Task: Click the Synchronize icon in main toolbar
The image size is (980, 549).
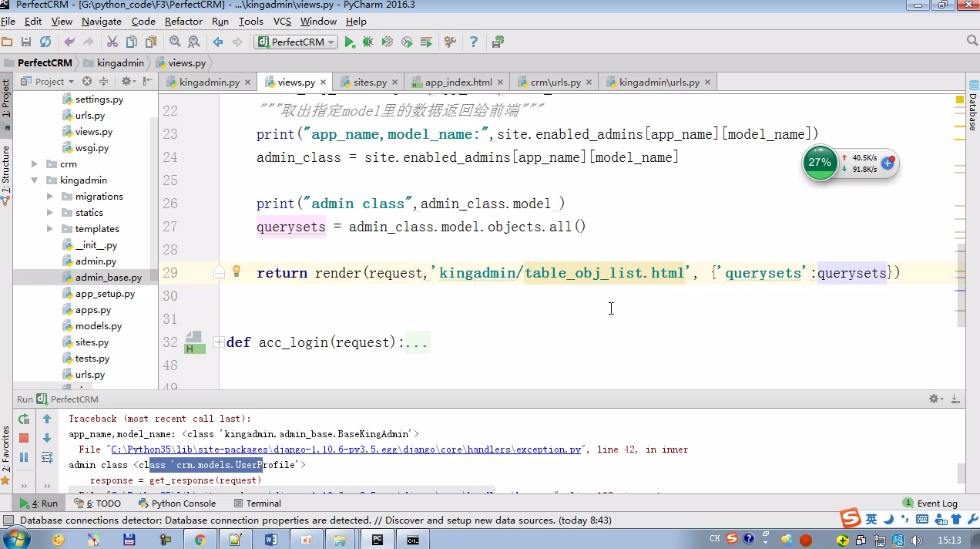Action: (x=45, y=42)
